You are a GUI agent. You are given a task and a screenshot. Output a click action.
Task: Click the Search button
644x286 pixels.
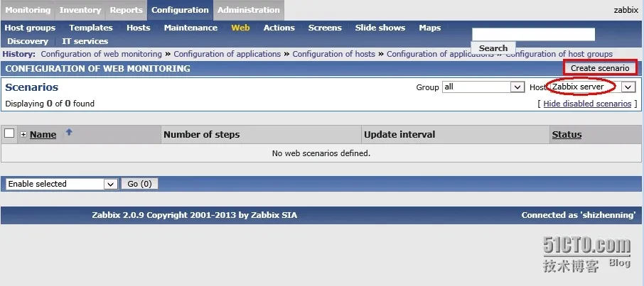493,48
